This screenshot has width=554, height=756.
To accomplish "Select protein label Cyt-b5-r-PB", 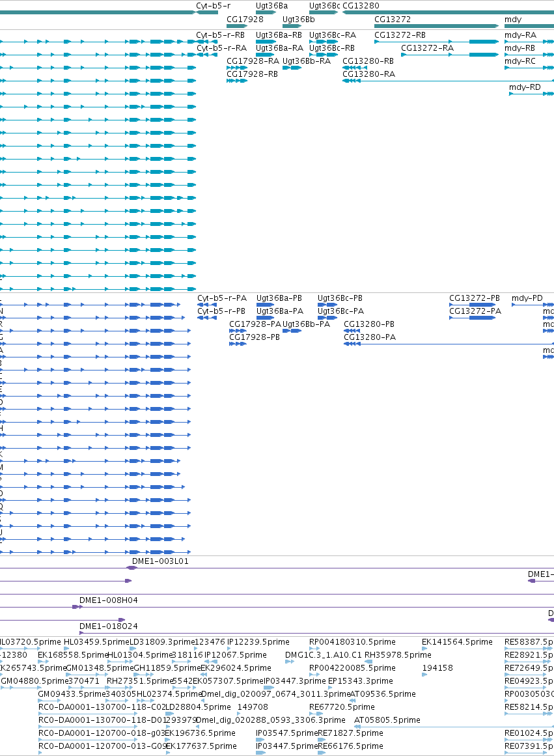I will [221, 311].
